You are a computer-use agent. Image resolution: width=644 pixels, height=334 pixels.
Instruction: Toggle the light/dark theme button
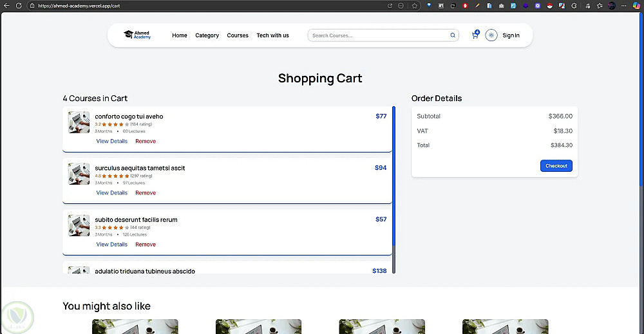491,35
